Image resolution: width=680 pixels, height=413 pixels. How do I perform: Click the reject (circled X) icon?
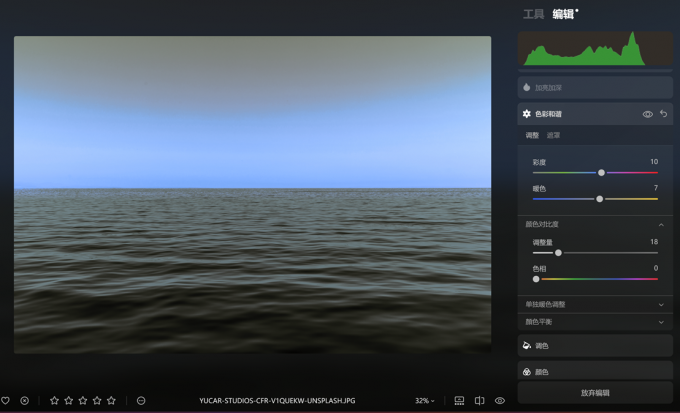25,401
